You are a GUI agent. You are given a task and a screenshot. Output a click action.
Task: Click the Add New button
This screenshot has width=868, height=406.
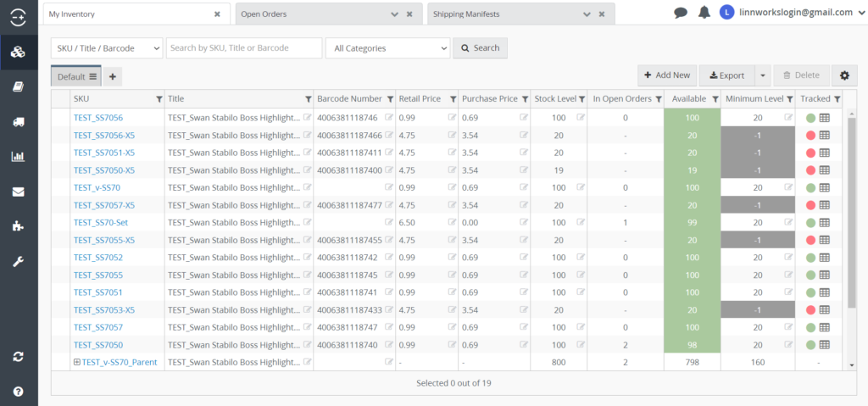(x=668, y=76)
